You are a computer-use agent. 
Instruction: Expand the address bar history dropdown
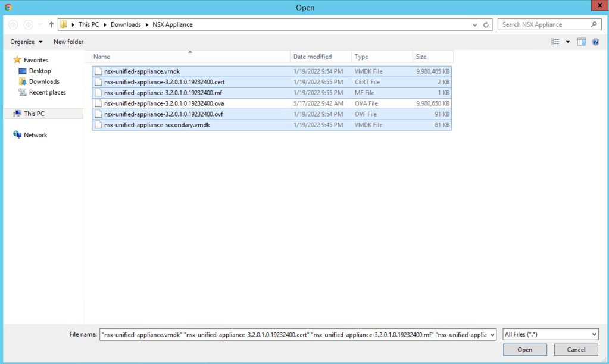(x=474, y=25)
